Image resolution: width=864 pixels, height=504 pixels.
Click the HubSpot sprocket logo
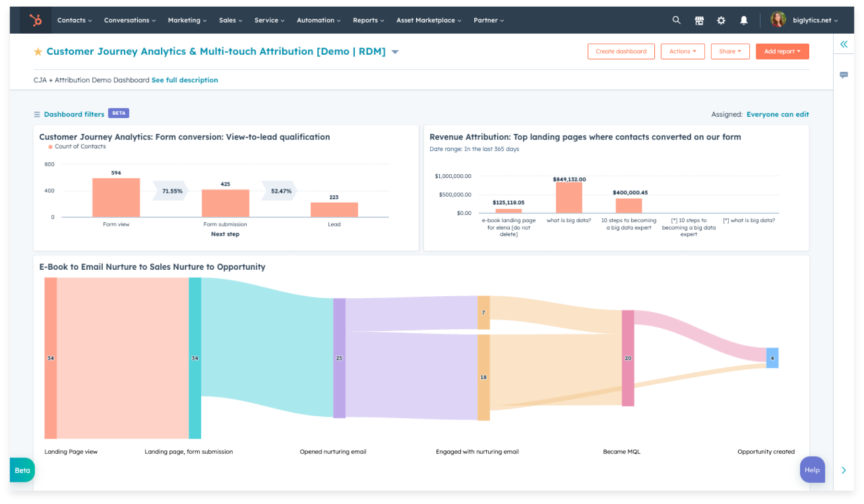pos(36,20)
